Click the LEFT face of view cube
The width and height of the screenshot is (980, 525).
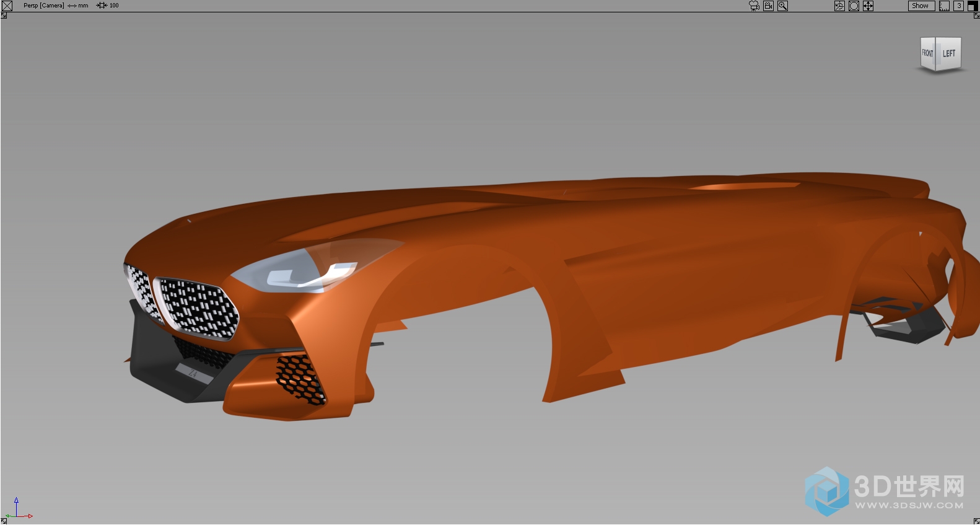[948, 54]
